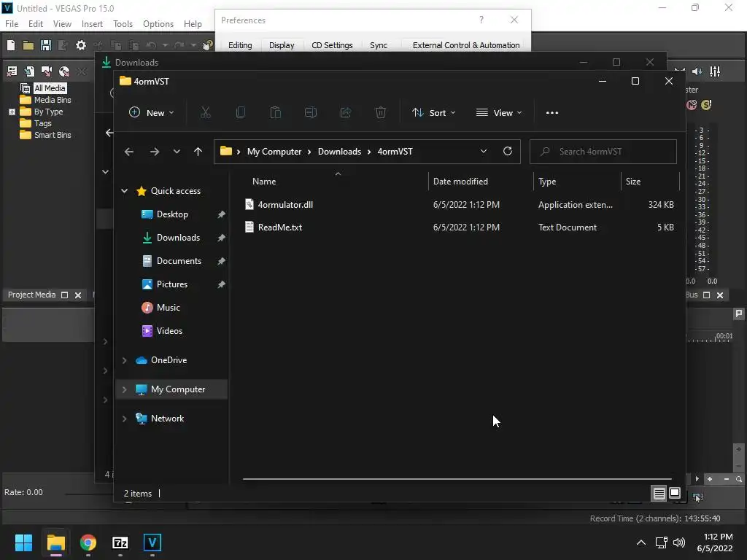Expand the OneDrive tree node
This screenshot has width=747, height=560.
pyautogui.click(x=124, y=360)
